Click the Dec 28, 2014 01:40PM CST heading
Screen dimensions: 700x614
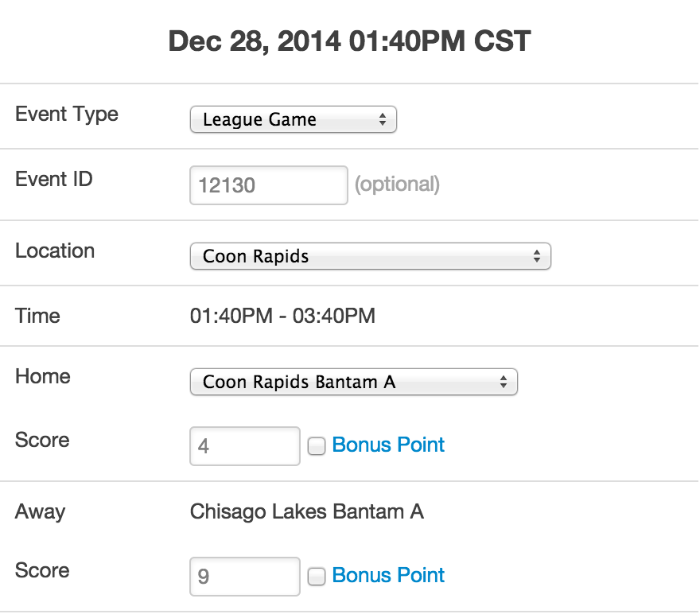click(349, 41)
